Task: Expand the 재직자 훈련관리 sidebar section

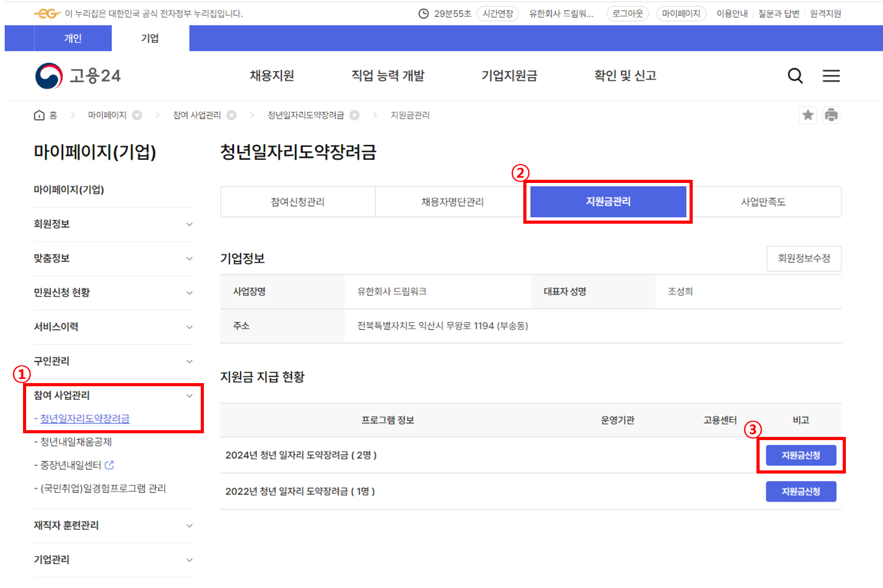Action: (x=114, y=525)
